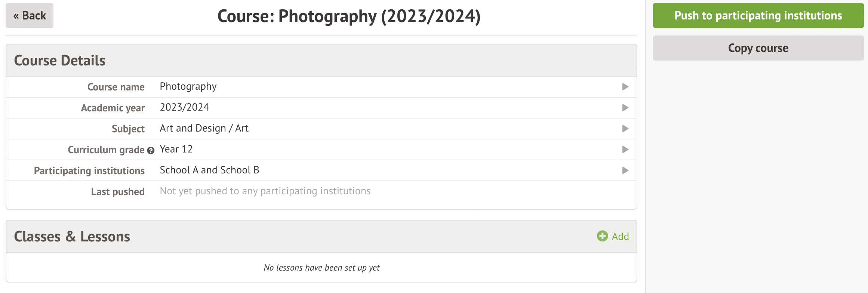Image resolution: width=868 pixels, height=293 pixels.
Task: Click the School A and School B value
Action: (x=209, y=170)
